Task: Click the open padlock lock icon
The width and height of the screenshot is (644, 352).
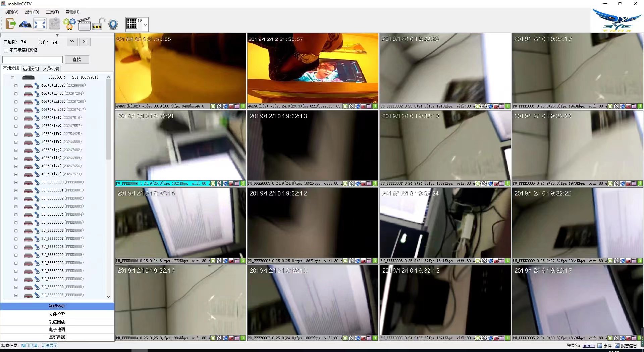Action: (x=98, y=24)
